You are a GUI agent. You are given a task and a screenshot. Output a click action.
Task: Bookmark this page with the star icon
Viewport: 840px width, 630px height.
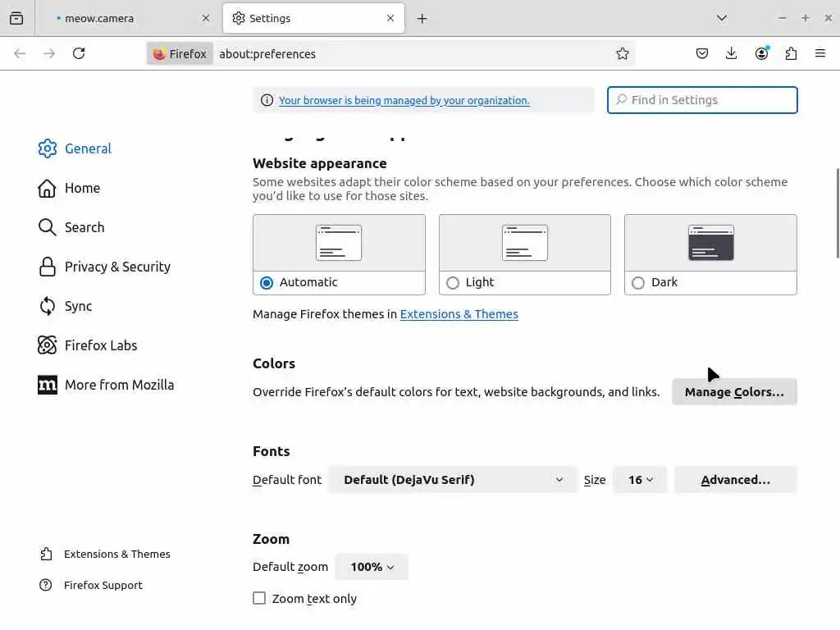(622, 53)
